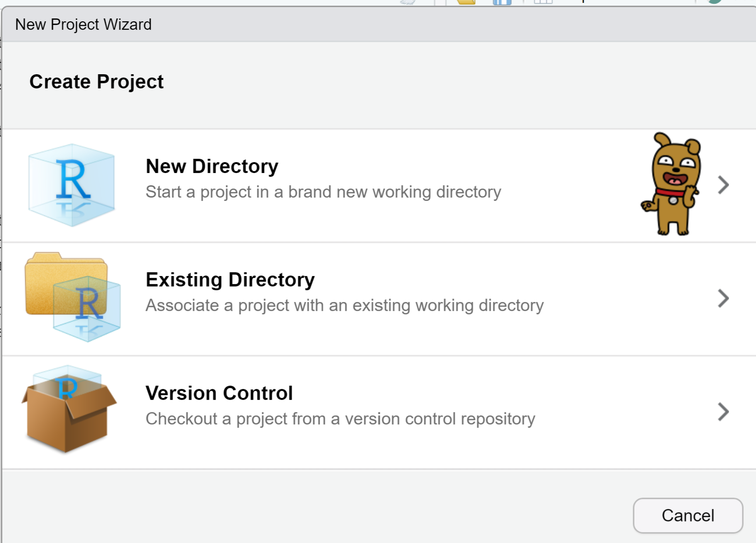Click the New Directory R cube icon
756x543 pixels.
click(71, 185)
